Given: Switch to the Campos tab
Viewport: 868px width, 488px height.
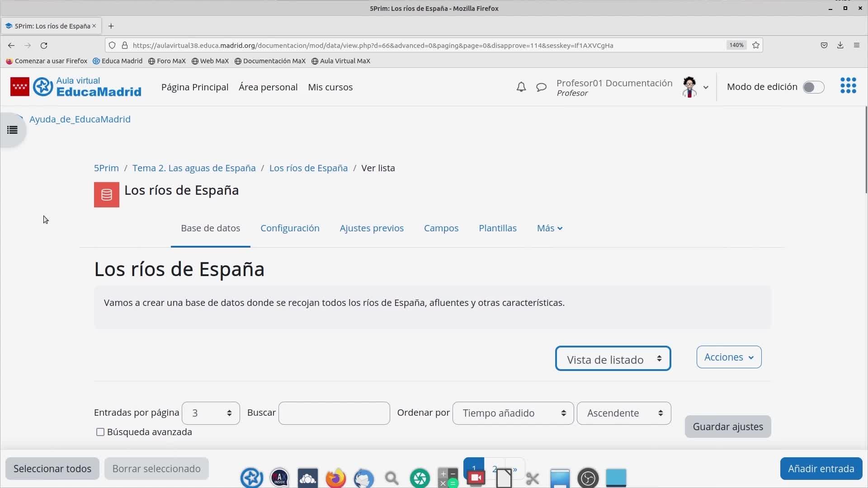Looking at the screenshot, I should (441, 228).
